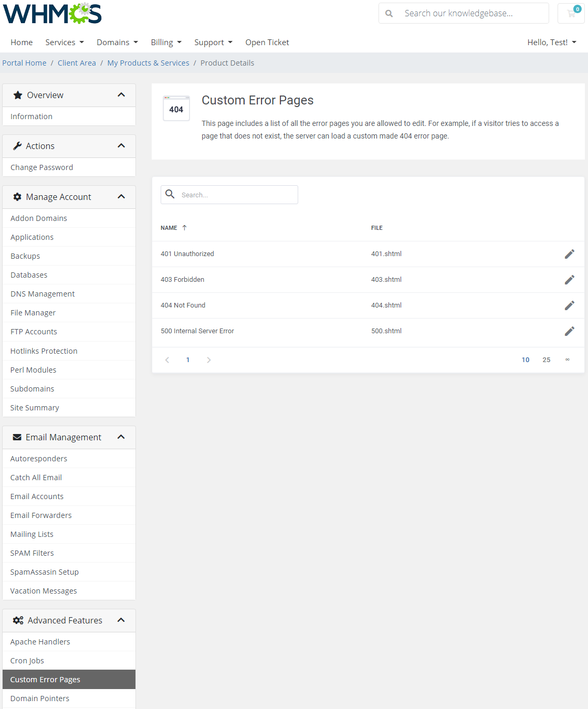The width and height of the screenshot is (588, 709).
Task: Open File Manager in the sidebar
Action: tap(69, 313)
